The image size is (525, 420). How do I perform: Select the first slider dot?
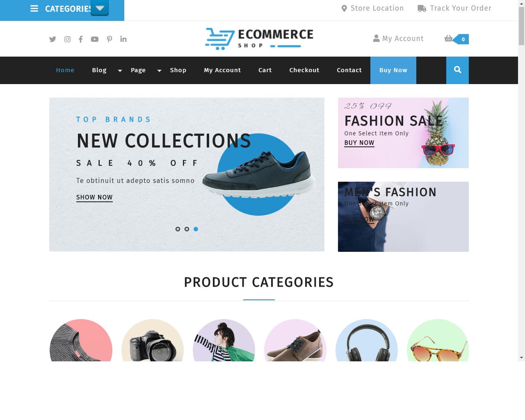[x=178, y=229]
